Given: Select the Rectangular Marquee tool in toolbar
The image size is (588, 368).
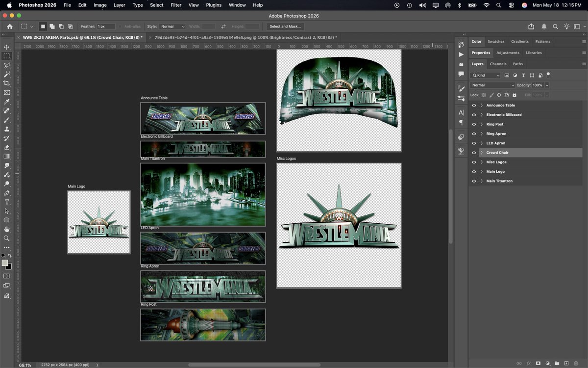Looking at the screenshot, I should pyautogui.click(x=7, y=56).
